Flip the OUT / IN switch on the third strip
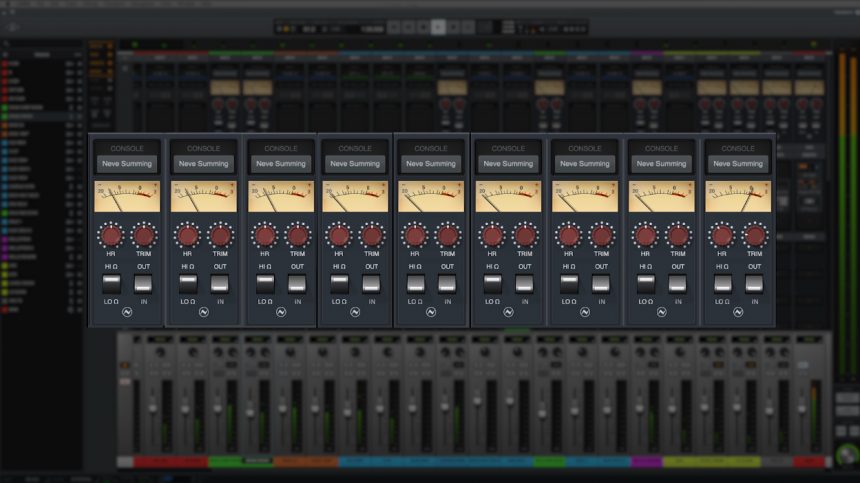Viewport: 860px width, 483px height. click(297, 283)
